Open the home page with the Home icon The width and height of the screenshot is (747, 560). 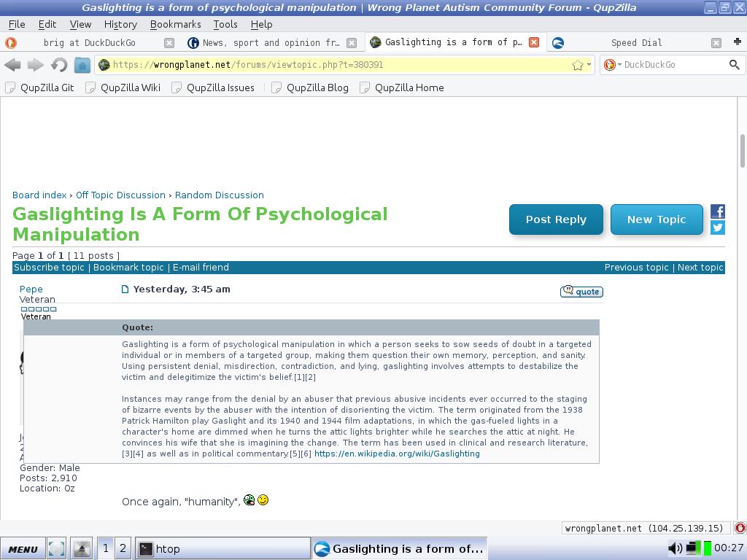82,65
